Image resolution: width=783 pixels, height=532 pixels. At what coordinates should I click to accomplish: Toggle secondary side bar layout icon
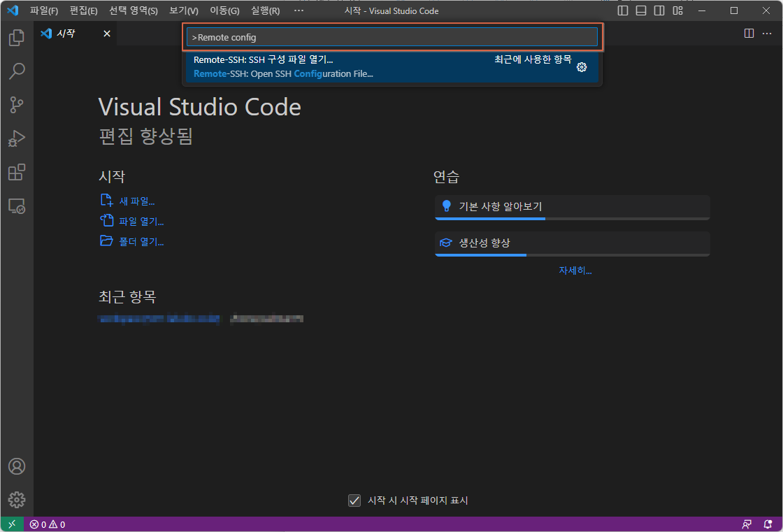(659, 10)
